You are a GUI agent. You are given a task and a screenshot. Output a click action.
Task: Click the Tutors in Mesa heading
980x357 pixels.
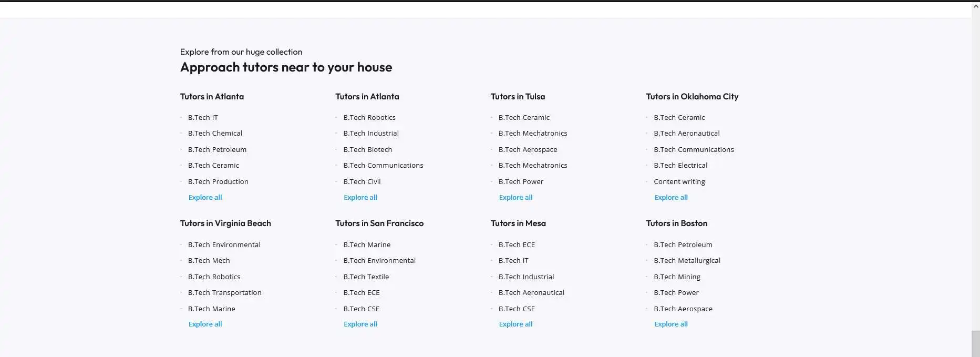[x=518, y=223]
